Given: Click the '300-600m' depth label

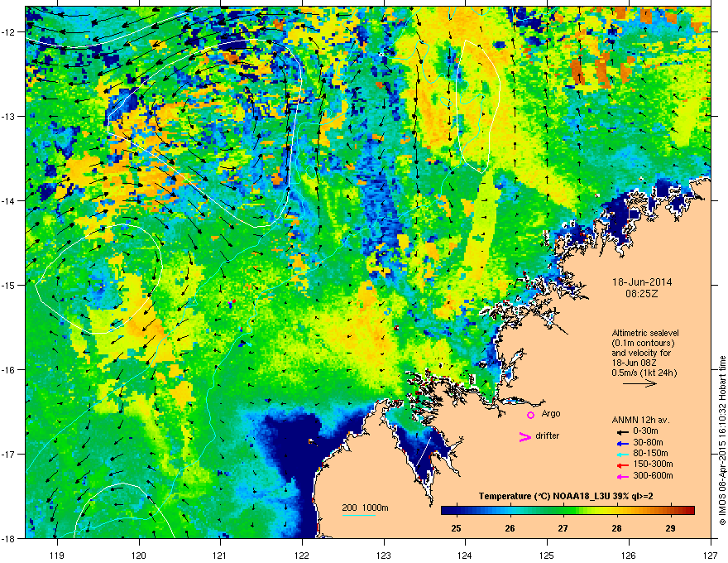Looking at the screenshot, I should pyautogui.click(x=653, y=475).
